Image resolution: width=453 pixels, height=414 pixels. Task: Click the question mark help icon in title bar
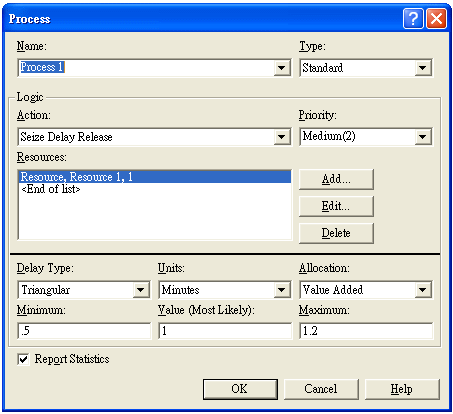413,18
